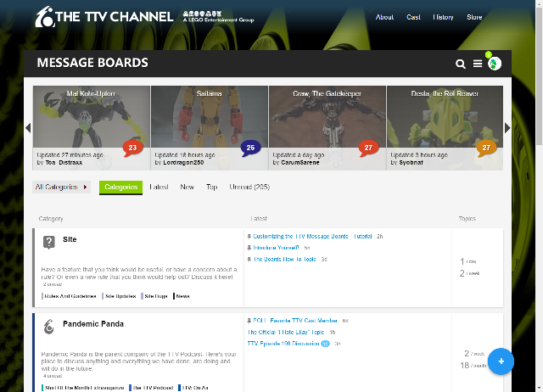
Task: Click the blue 26 reply bubble
Action: pyautogui.click(x=250, y=148)
